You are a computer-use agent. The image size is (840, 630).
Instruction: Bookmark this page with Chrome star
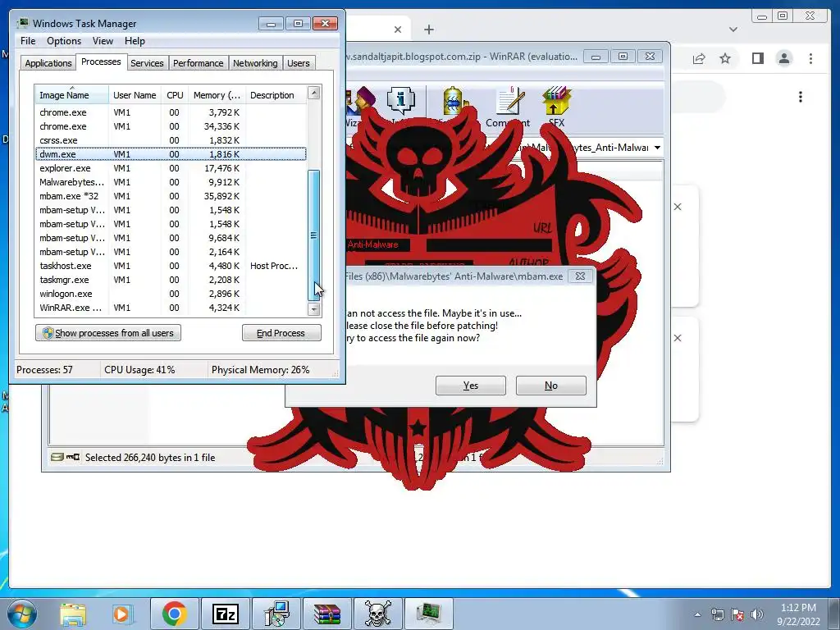click(725, 58)
